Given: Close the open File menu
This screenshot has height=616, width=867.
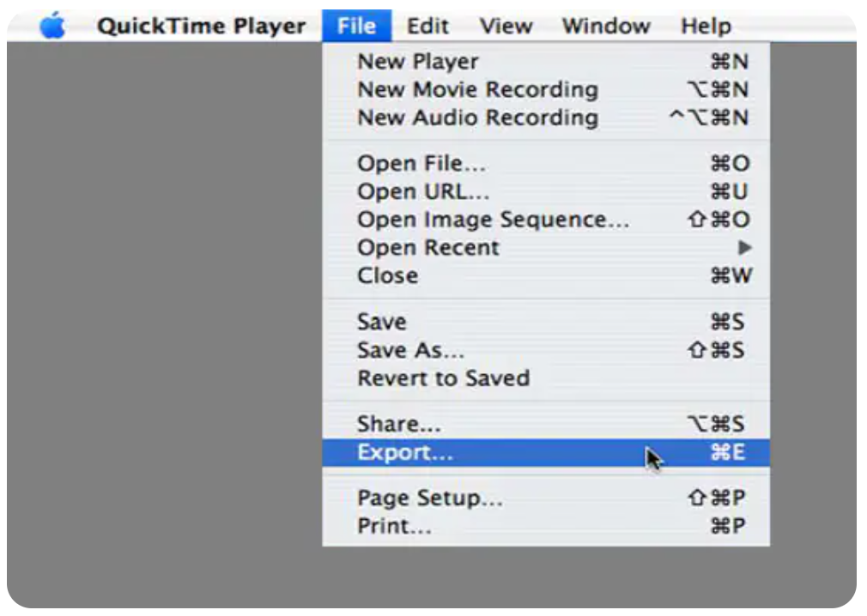Looking at the screenshot, I should (356, 26).
